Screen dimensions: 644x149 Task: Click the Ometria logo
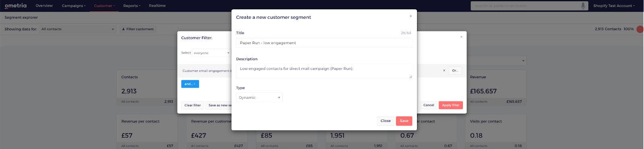16,6
